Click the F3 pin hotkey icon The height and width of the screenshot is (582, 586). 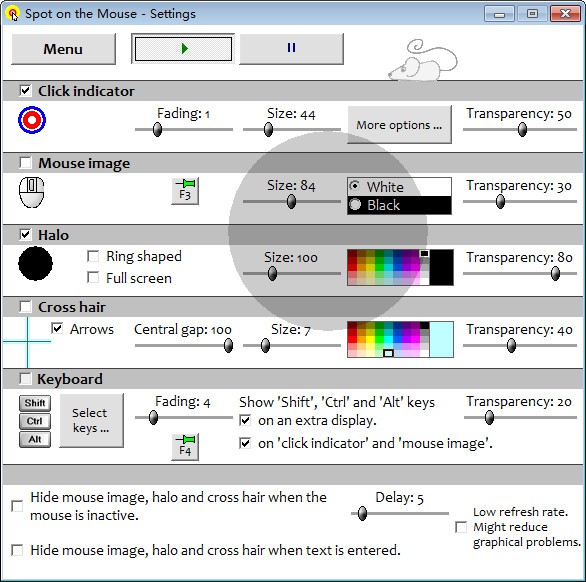[x=185, y=191]
